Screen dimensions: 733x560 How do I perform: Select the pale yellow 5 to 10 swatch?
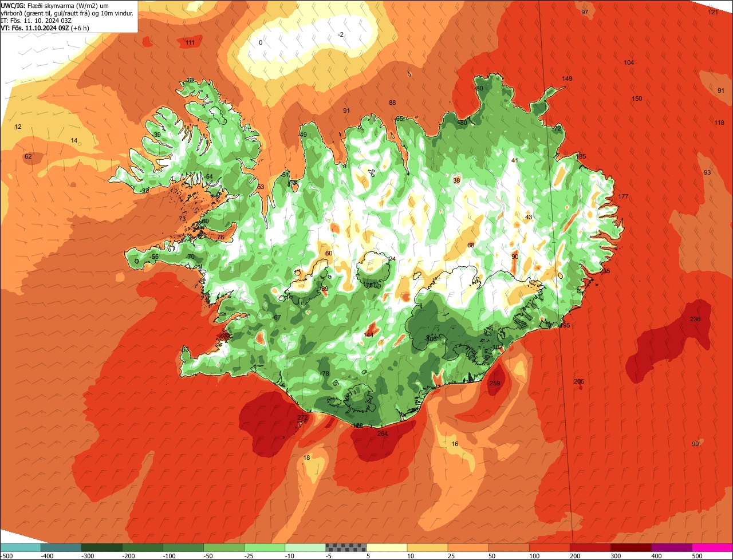tap(387, 547)
